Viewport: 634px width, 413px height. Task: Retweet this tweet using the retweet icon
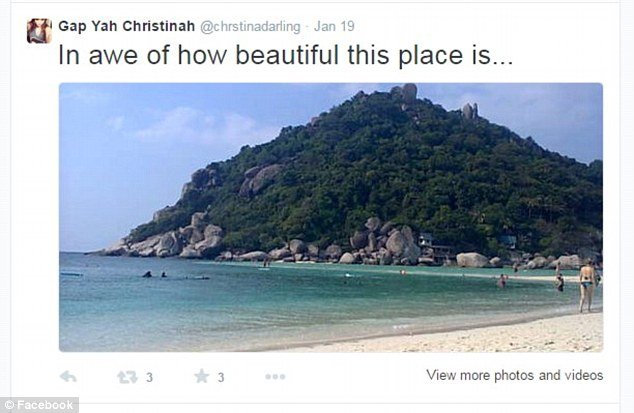127,377
